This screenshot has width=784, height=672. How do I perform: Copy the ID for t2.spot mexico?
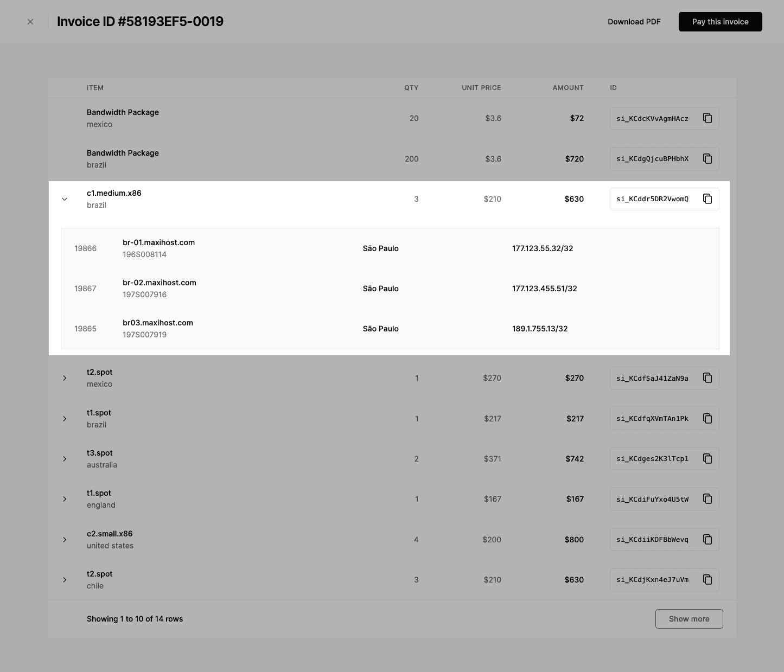(707, 377)
